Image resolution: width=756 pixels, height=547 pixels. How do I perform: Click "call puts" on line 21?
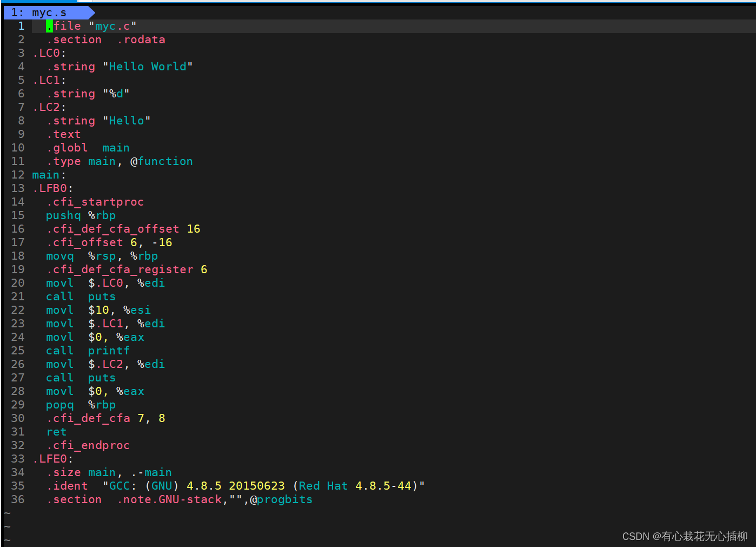(x=81, y=296)
